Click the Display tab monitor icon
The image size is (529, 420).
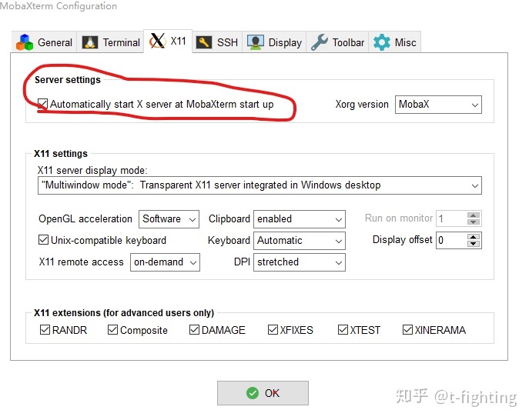[256, 42]
